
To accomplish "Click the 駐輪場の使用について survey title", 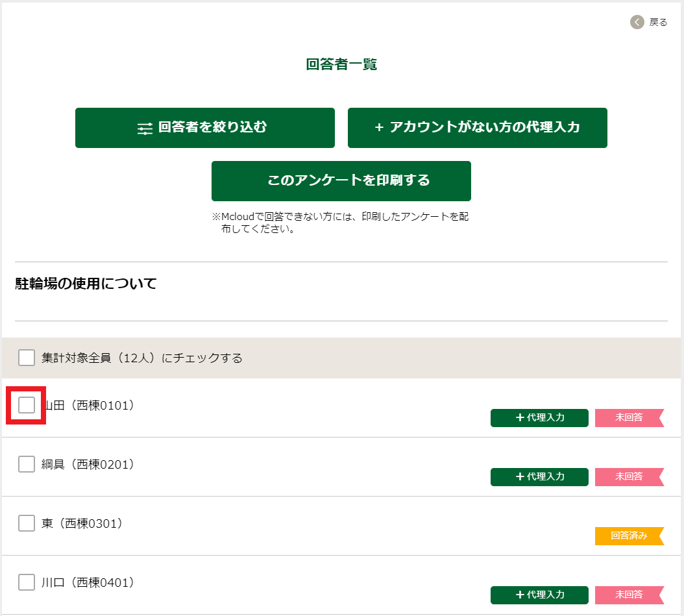I will pos(86,284).
